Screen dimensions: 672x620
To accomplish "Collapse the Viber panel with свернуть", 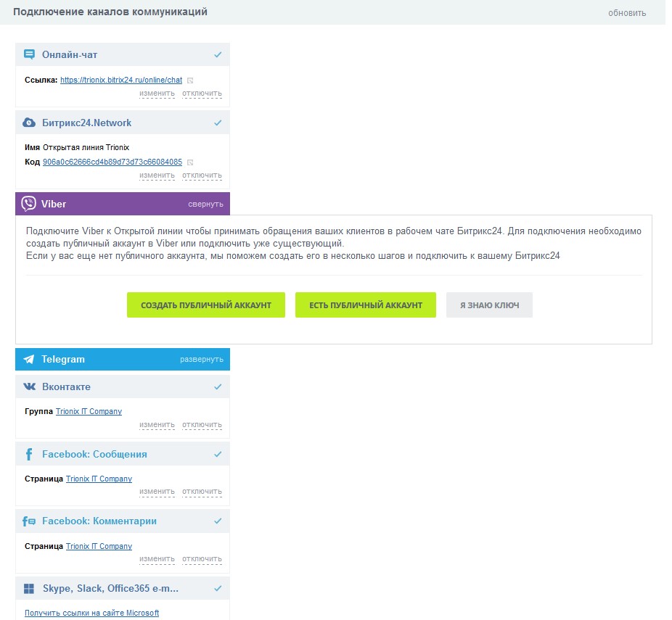I will click(x=205, y=204).
